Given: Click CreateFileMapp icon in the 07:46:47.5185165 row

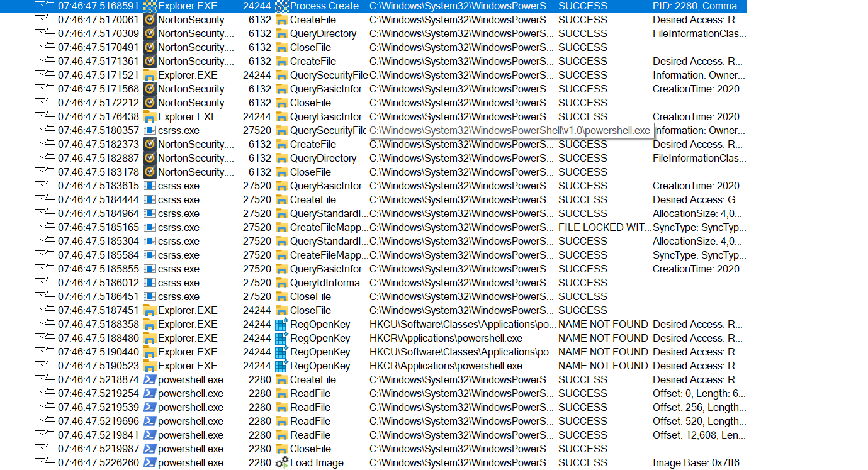Looking at the screenshot, I should click(282, 228).
